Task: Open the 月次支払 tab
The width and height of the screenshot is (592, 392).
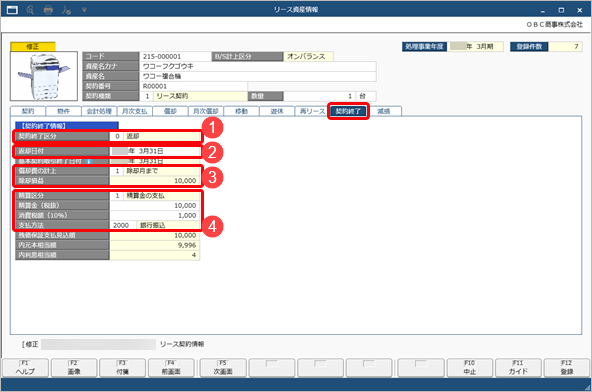Action: (134, 111)
